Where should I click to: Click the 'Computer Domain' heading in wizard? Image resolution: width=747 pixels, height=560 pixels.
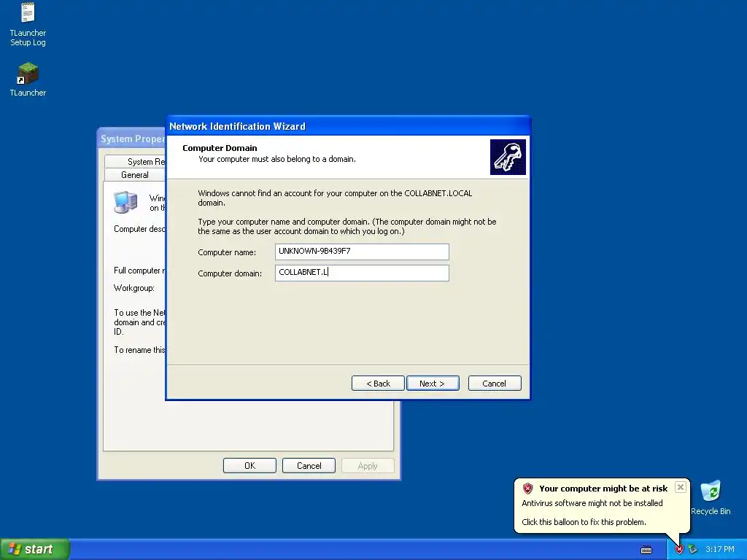point(220,148)
